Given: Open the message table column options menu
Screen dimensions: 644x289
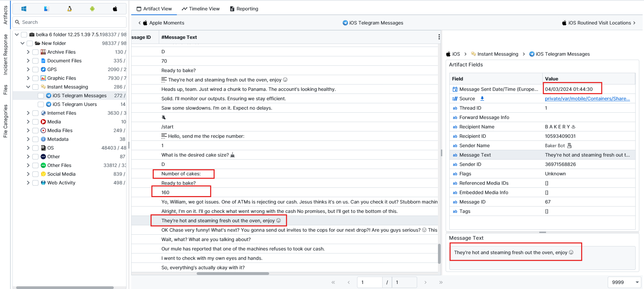Looking at the screenshot, I should tap(439, 37).
